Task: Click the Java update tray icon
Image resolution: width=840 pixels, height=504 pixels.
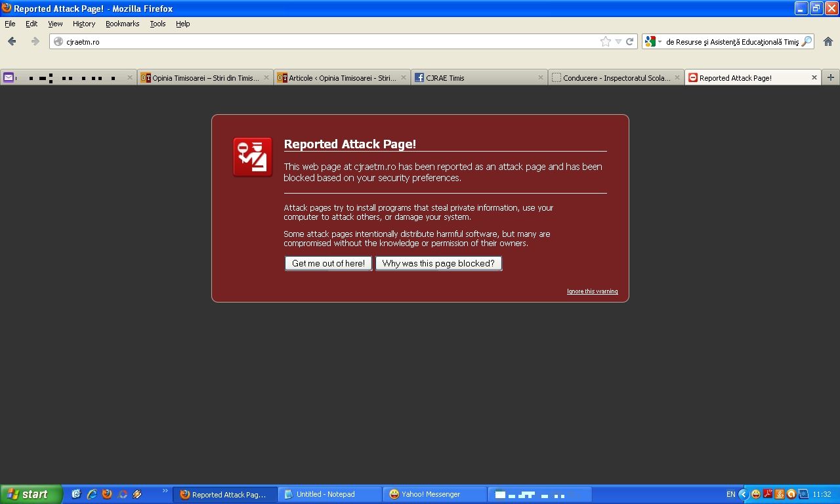Action: 780,494
